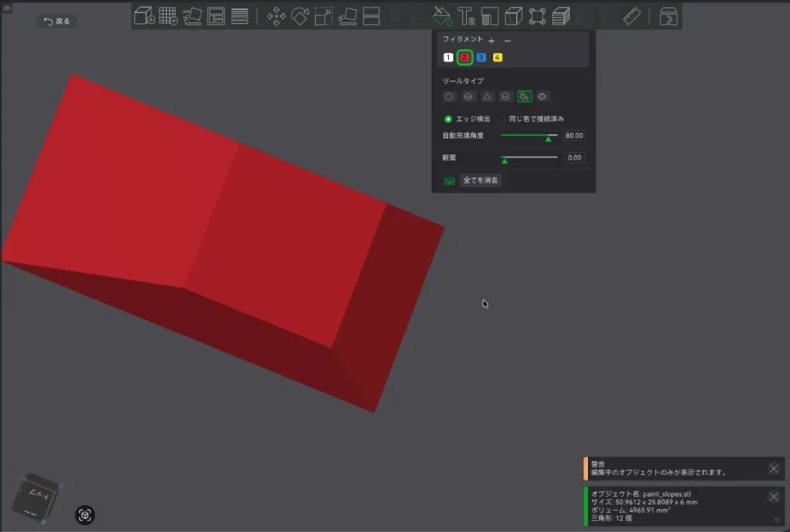Dismiss the 警告 warning notification
The width and height of the screenshot is (790, 532).
tap(774, 469)
